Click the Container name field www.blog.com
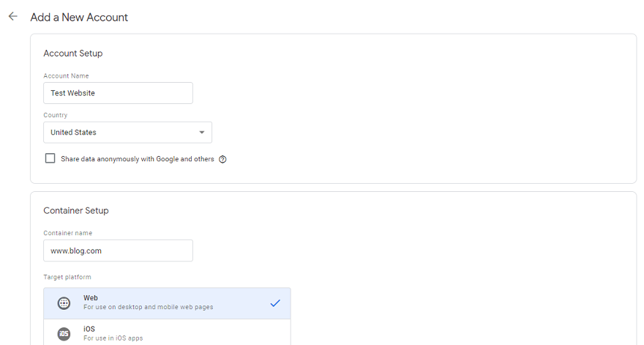 click(x=119, y=251)
